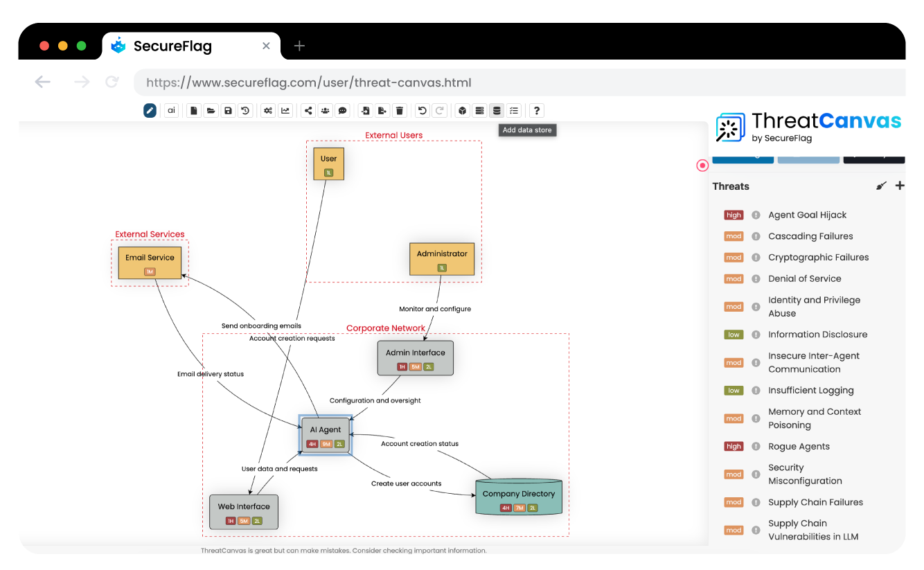This screenshot has width=924, height=570.
Task: Undo the last change with the undo arrow
Action: pyautogui.click(x=422, y=110)
